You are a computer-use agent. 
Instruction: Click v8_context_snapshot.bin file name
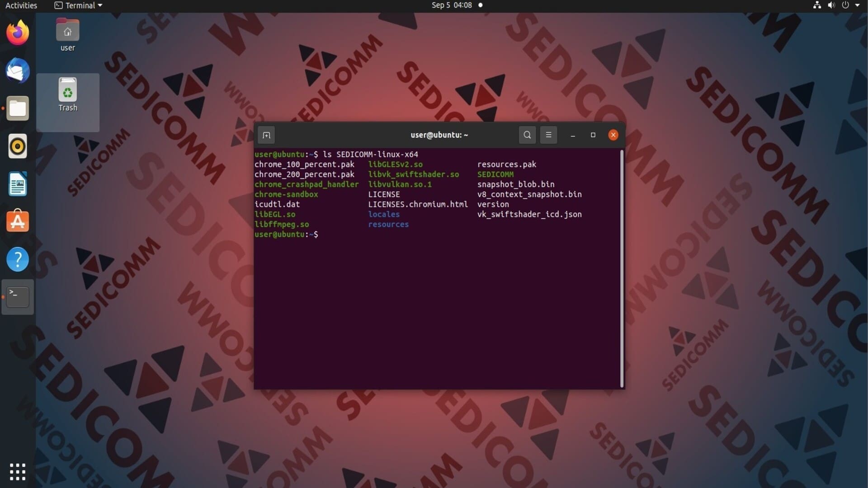(x=529, y=194)
